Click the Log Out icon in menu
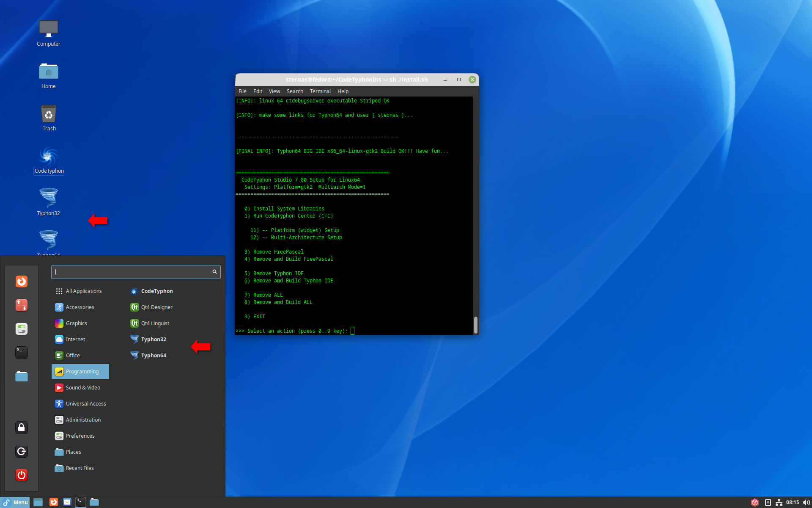Viewport: 812px width, 508px height. click(x=22, y=451)
